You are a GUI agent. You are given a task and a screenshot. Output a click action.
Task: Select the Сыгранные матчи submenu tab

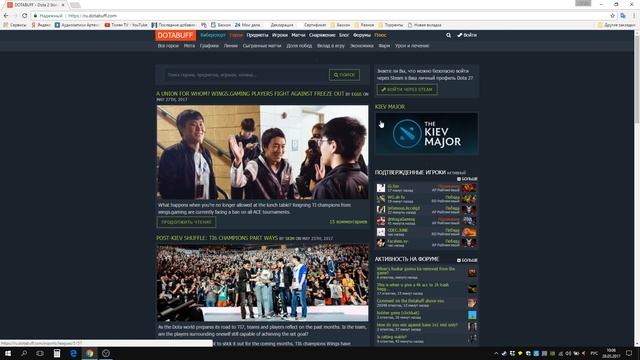click(x=262, y=46)
